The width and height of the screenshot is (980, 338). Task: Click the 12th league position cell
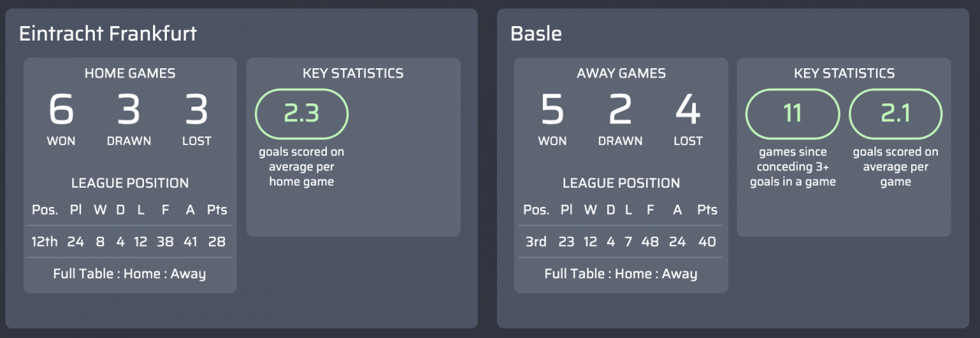tap(44, 241)
